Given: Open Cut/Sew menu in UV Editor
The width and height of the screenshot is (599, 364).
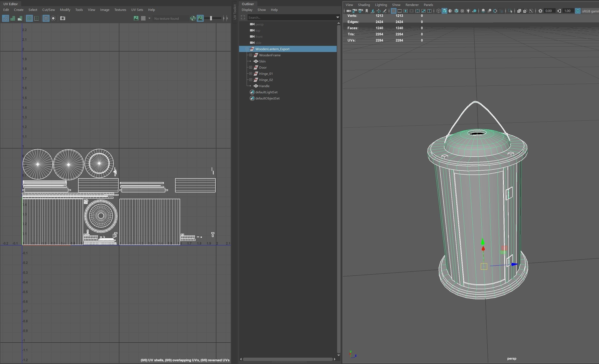Looking at the screenshot, I should [x=48, y=10].
